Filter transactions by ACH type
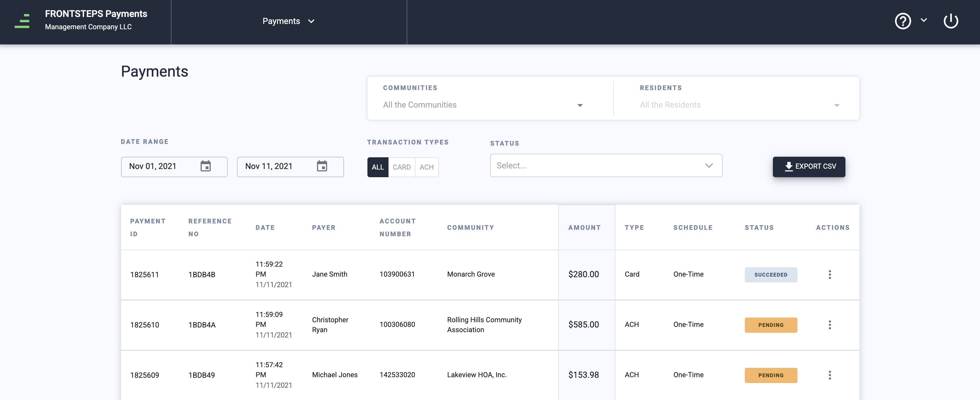980x400 pixels. click(427, 167)
